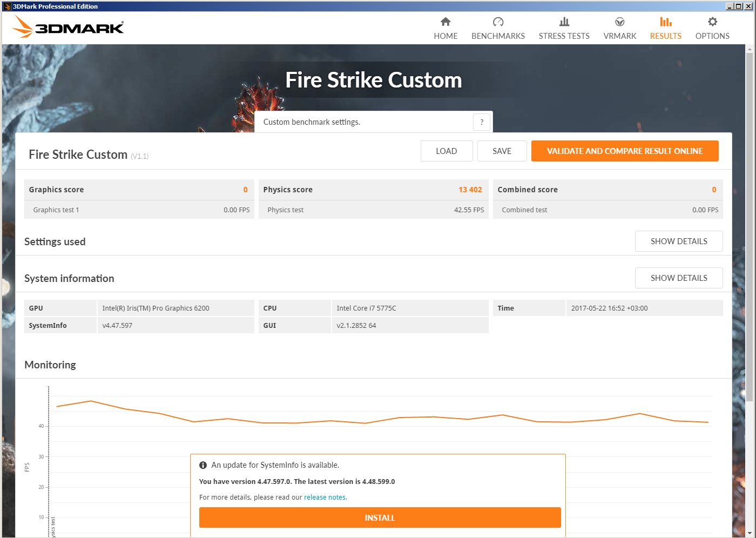Image resolution: width=756 pixels, height=538 pixels.
Task: Click the Results chart icon
Action: point(666,22)
